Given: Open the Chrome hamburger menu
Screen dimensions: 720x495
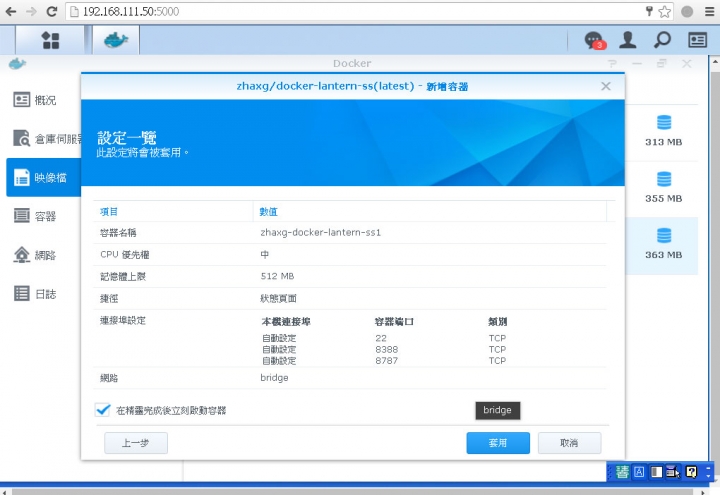Looking at the screenshot, I should pyautogui.click(x=709, y=11).
